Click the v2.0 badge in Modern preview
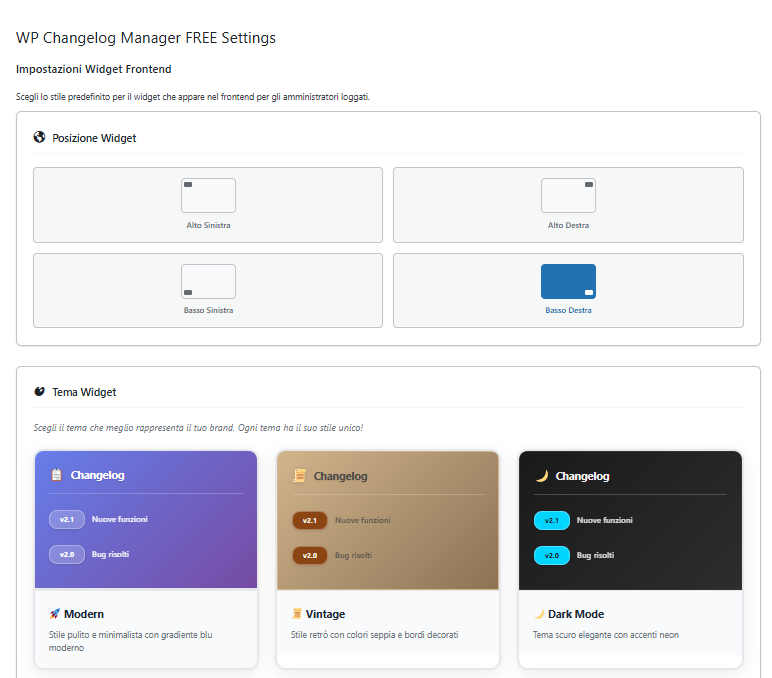 tap(67, 554)
